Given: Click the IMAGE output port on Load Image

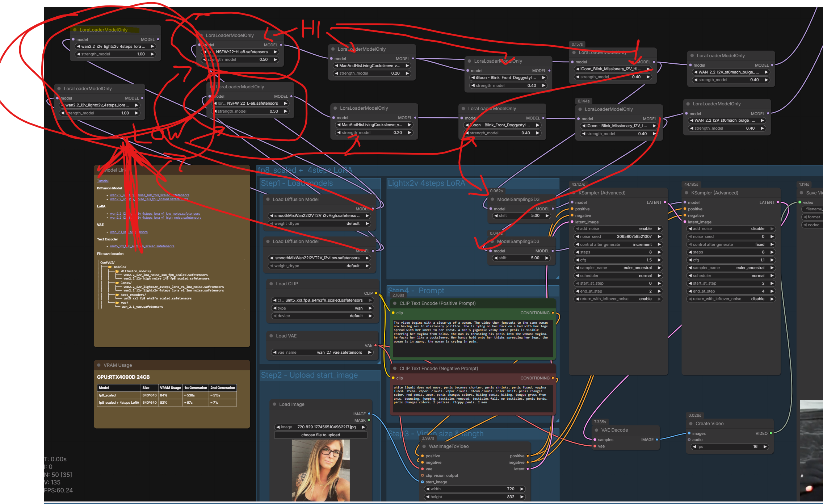Looking at the screenshot, I should [x=369, y=414].
